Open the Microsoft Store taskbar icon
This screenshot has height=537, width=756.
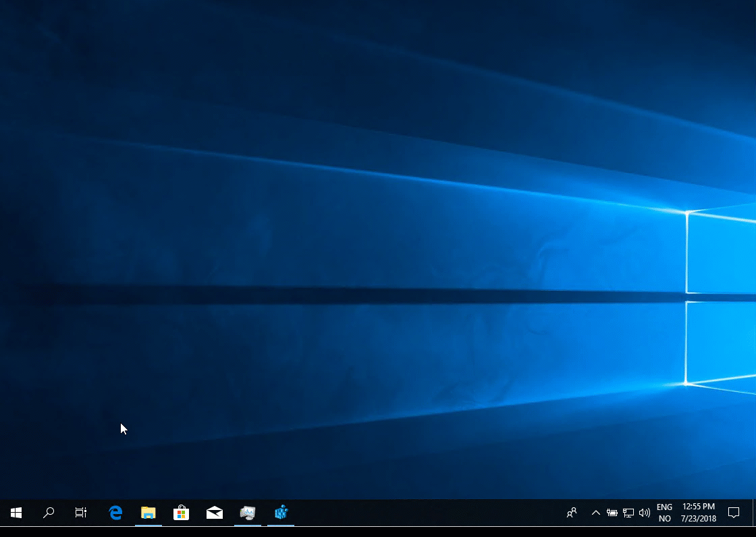click(x=181, y=513)
